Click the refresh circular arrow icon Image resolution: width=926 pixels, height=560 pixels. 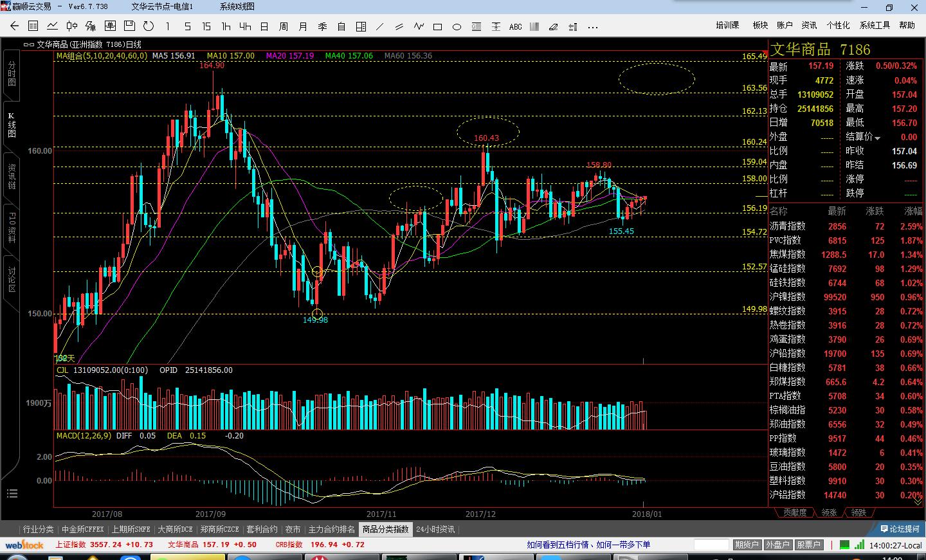149,26
